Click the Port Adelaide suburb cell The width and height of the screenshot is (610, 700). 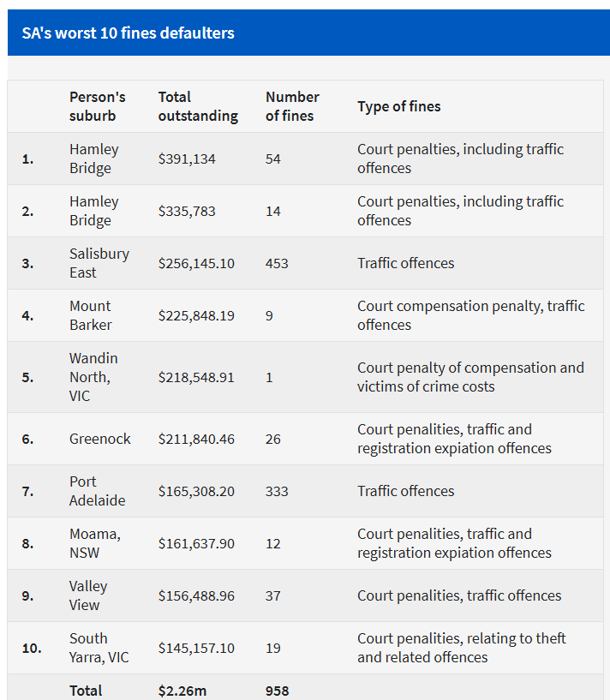(x=97, y=491)
